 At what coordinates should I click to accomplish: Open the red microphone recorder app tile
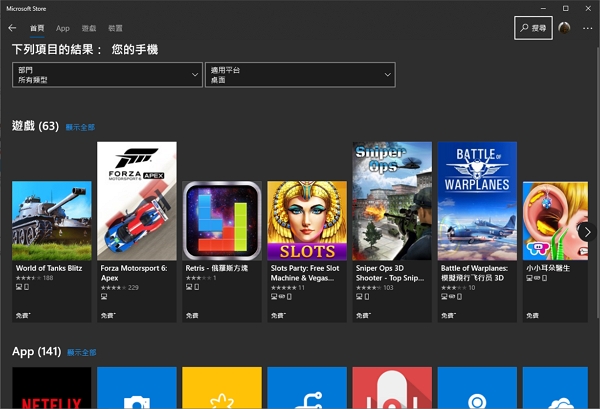click(x=392, y=388)
